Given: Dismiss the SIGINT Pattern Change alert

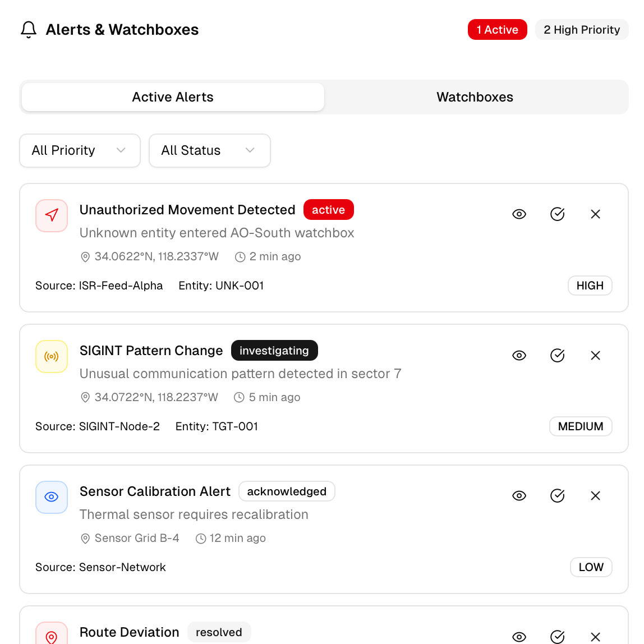Looking at the screenshot, I should click(595, 355).
